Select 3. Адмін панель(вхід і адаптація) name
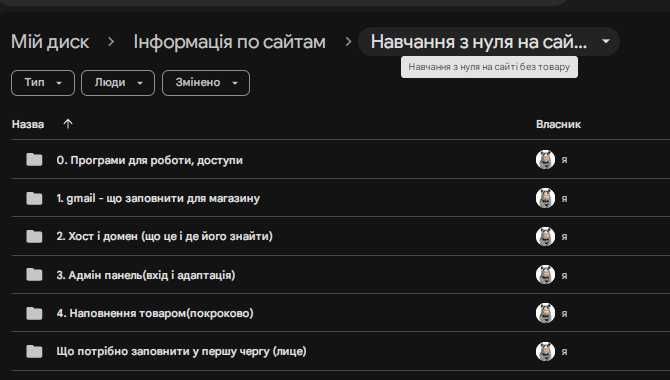This screenshot has width=670, height=380. (146, 275)
